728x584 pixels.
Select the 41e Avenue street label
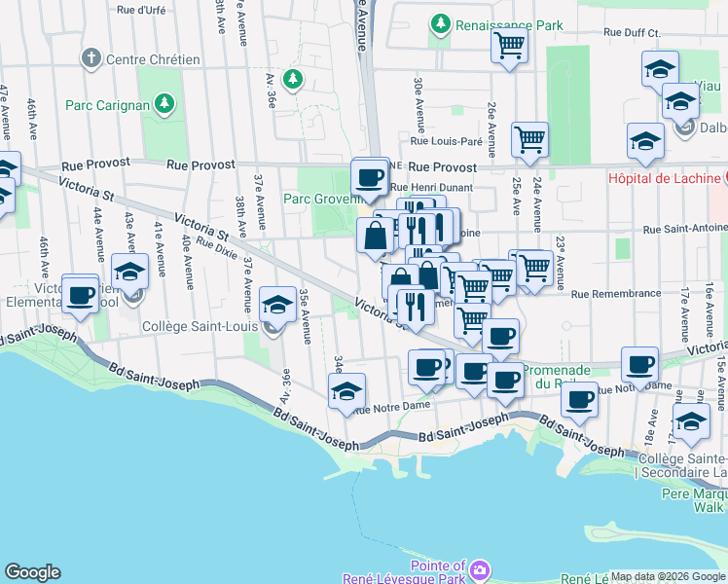pyautogui.click(x=160, y=249)
